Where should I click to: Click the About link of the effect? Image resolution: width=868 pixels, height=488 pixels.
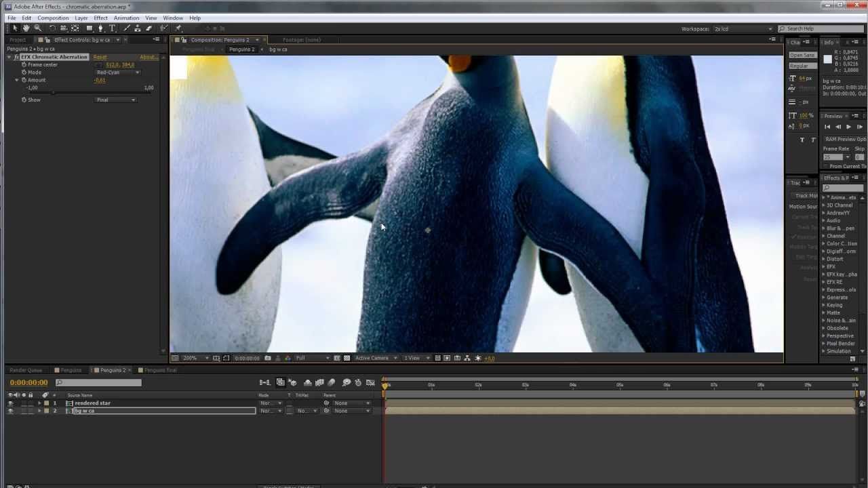[148, 57]
